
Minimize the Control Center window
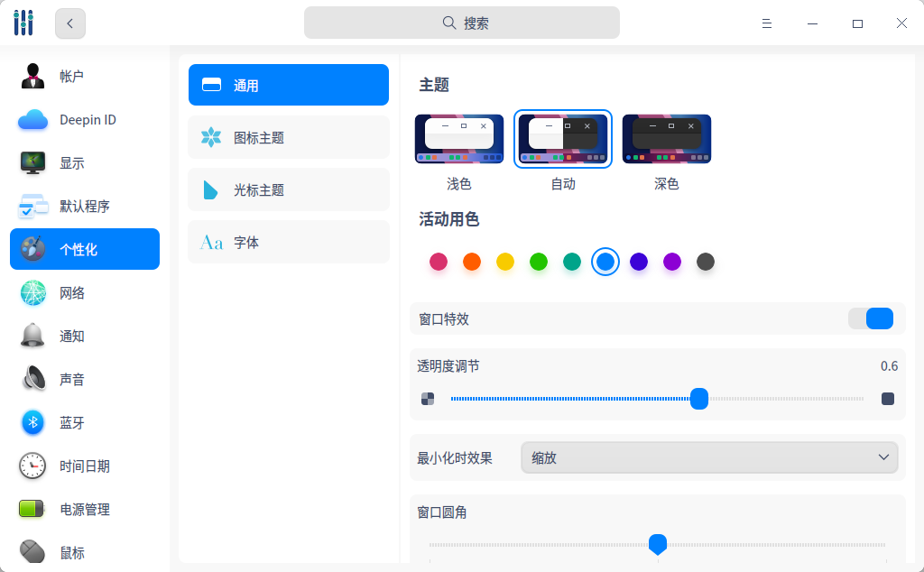[812, 23]
